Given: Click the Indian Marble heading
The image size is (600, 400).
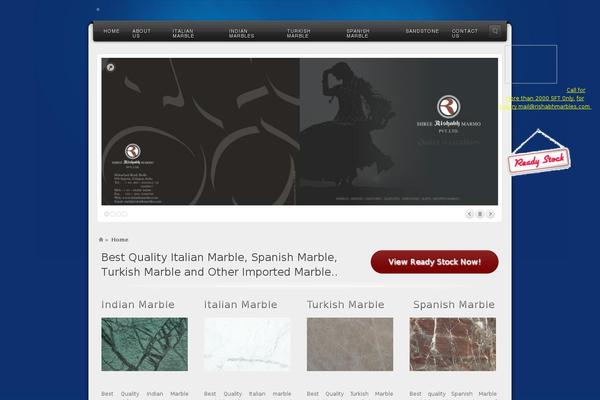Looking at the screenshot, I should (x=138, y=305).
